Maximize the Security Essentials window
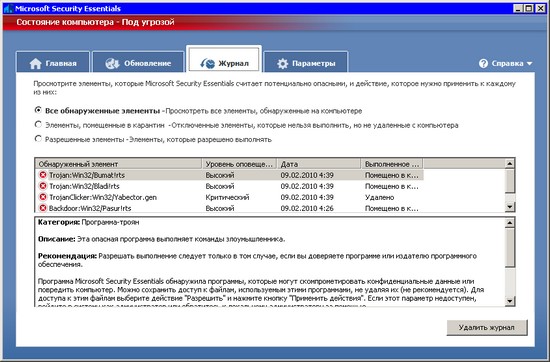The image size is (550, 362). [529, 8]
